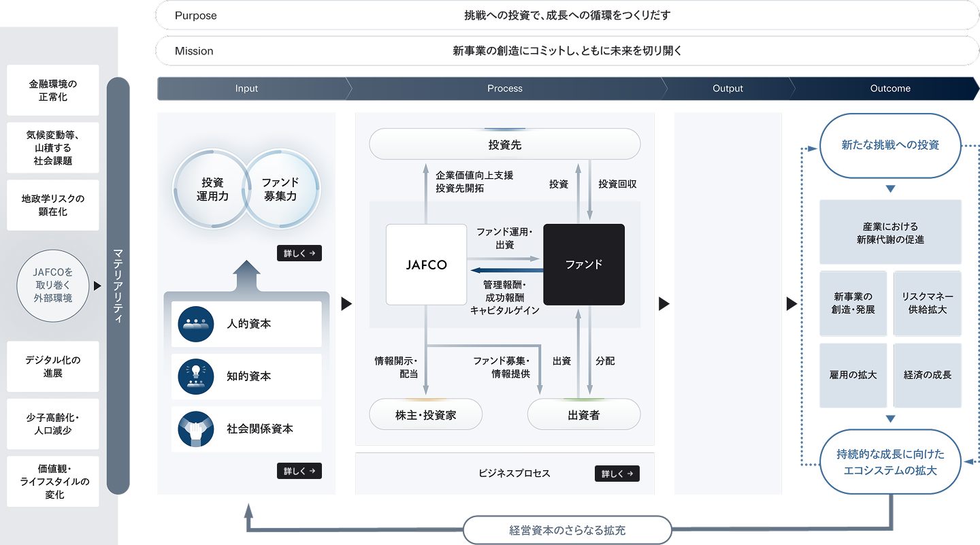Click the 投資先 pill

tap(505, 144)
